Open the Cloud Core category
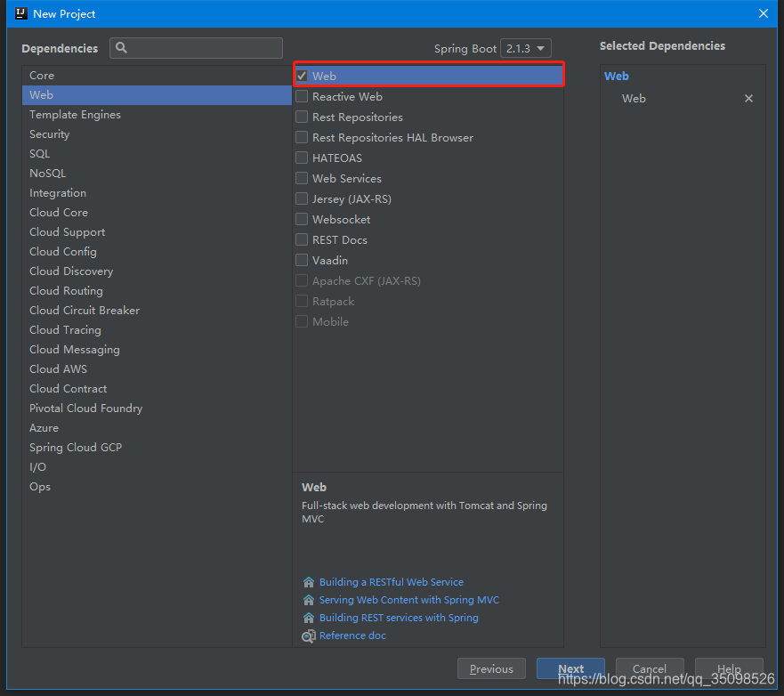Image resolution: width=784 pixels, height=696 pixels. coord(157,213)
